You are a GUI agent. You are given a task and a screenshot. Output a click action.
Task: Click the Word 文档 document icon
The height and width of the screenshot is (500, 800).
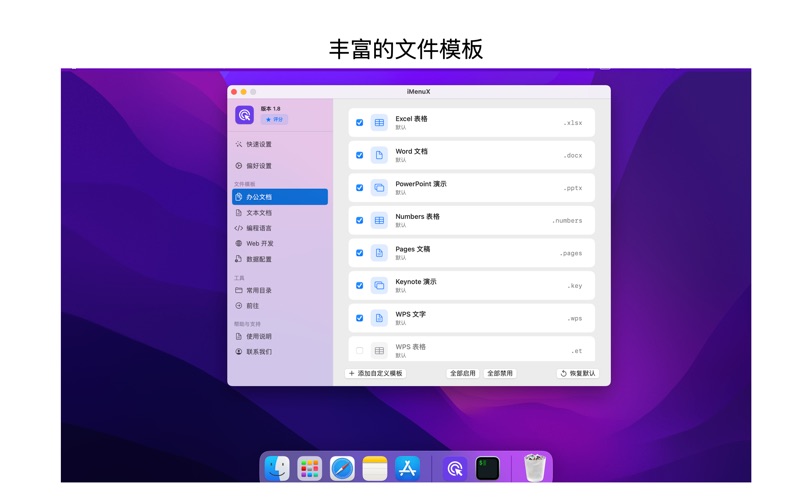tap(379, 155)
